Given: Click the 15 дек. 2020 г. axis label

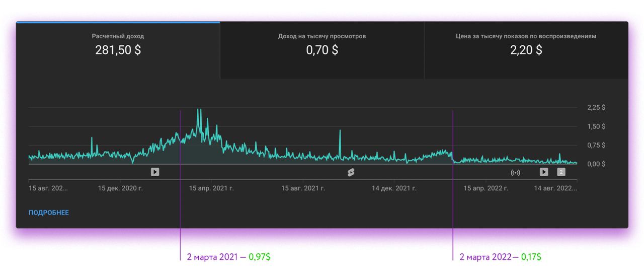Looking at the screenshot, I should tap(120, 188).
